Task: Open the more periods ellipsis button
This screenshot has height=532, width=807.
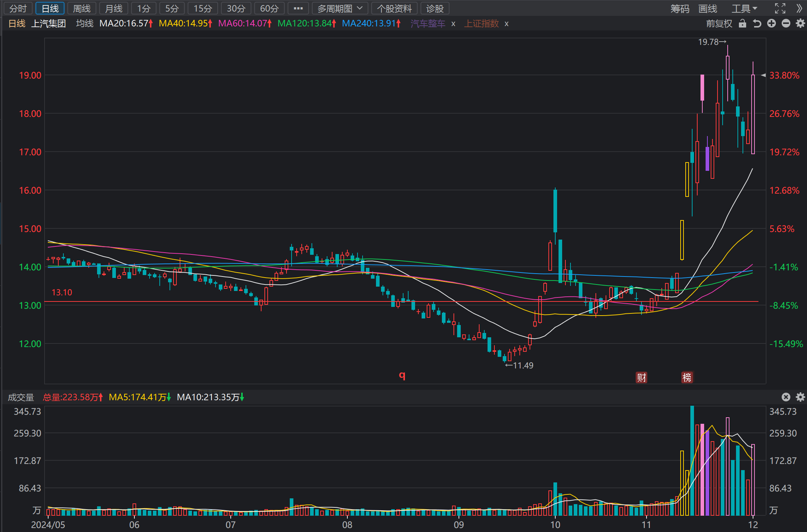Action: [298, 8]
